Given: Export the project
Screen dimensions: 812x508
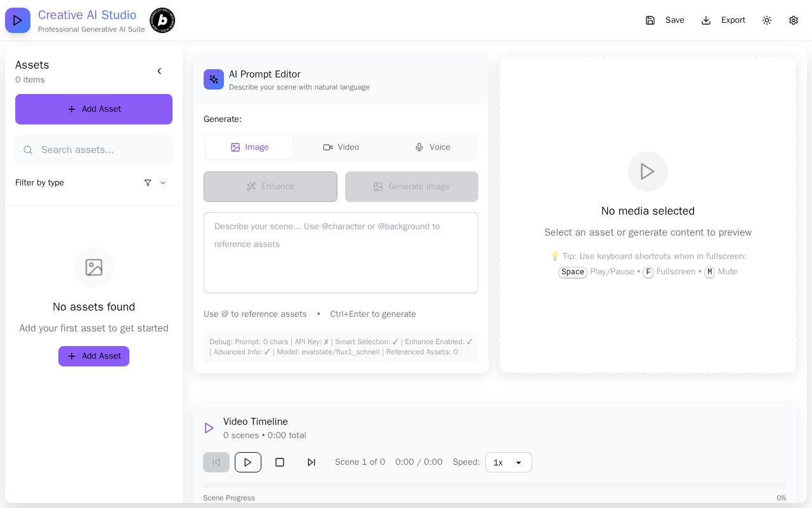Looking at the screenshot, I should tap(723, 20).
